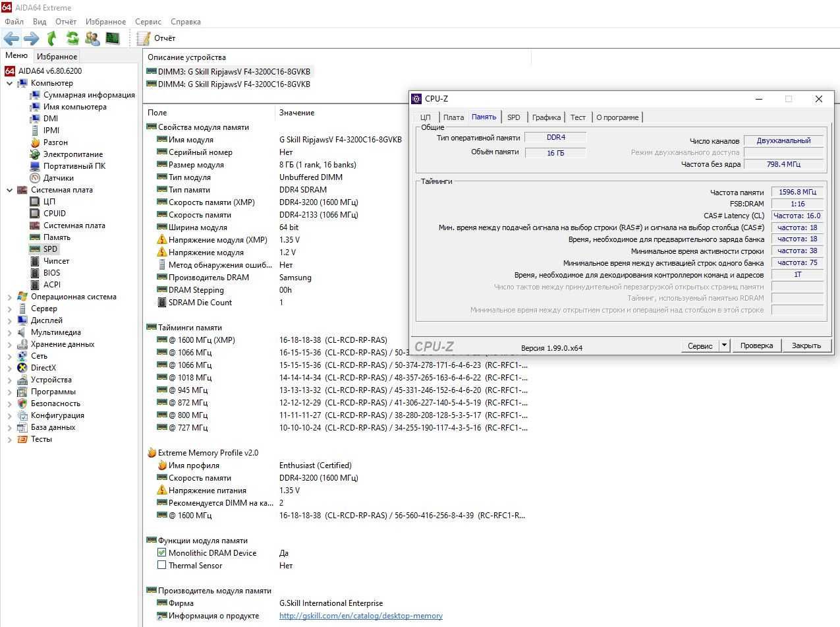Select BIOS tree item
Image resolution: width=840 pixels, height=627 pixels.
(x=52, y=273)
